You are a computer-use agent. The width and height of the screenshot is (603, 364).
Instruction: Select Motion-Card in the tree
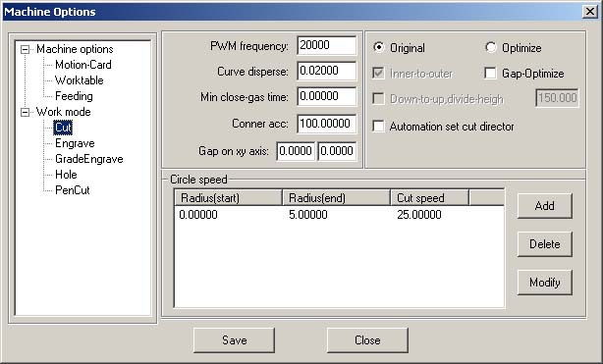coord(83,65)
